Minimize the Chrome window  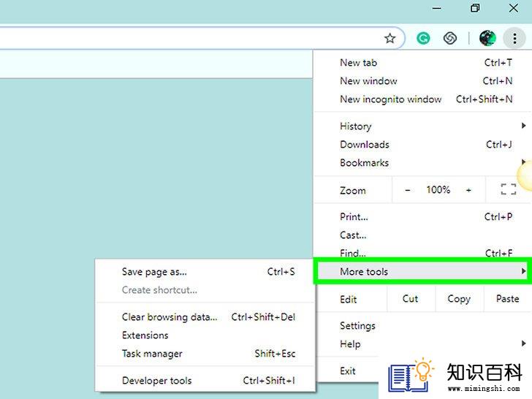click(x=437, y=9)
